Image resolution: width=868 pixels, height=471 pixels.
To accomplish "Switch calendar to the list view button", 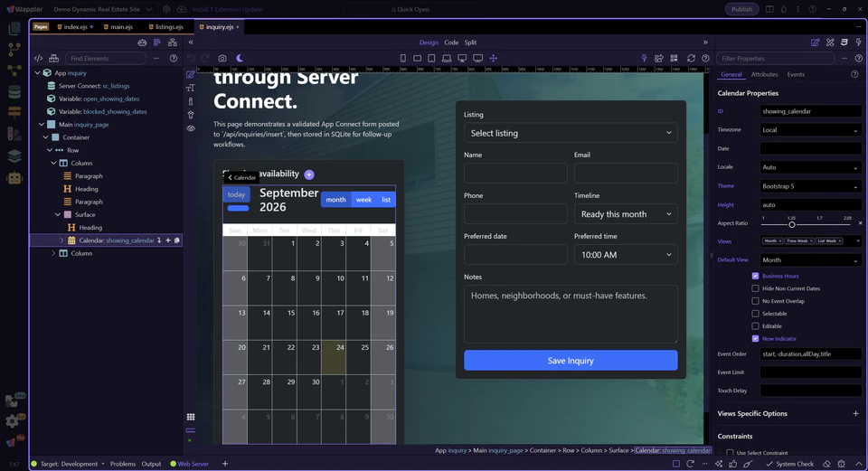I will [386, 200].
